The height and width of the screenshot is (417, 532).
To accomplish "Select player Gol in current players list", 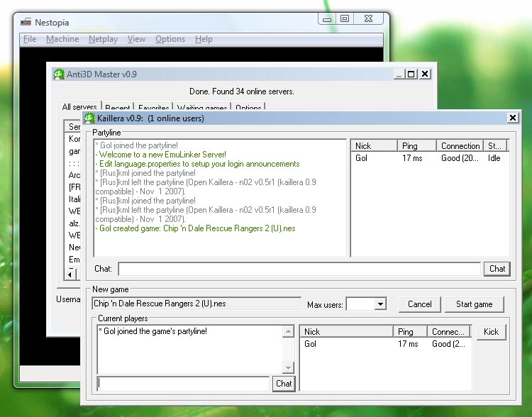I will click(x=310, y=344).
